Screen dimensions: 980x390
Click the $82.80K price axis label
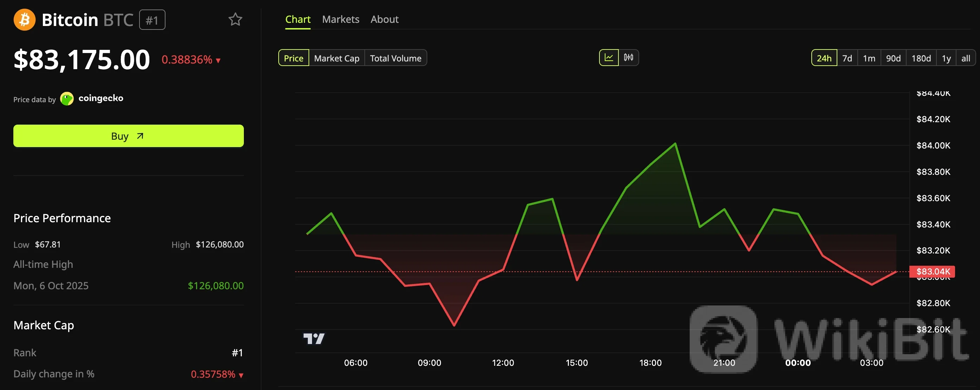point(933,303)
